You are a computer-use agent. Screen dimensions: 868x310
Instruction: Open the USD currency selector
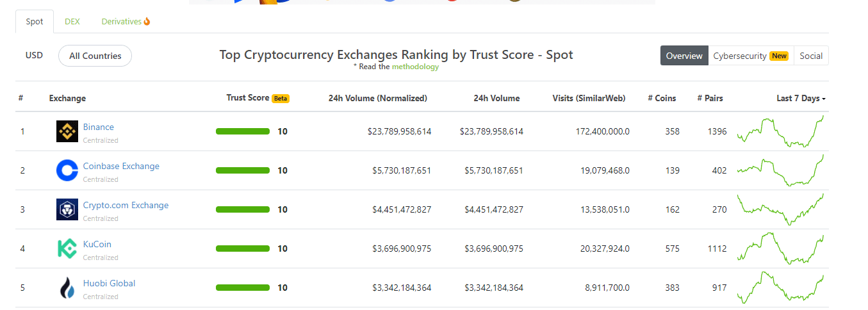34,55
